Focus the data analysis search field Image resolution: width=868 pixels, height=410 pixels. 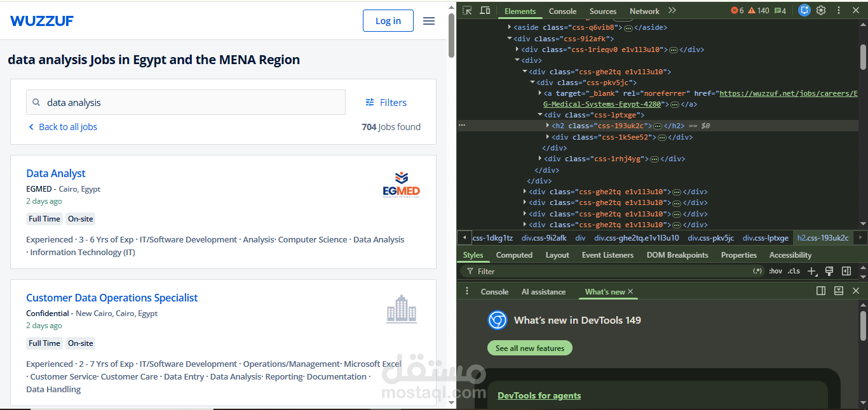186,102
